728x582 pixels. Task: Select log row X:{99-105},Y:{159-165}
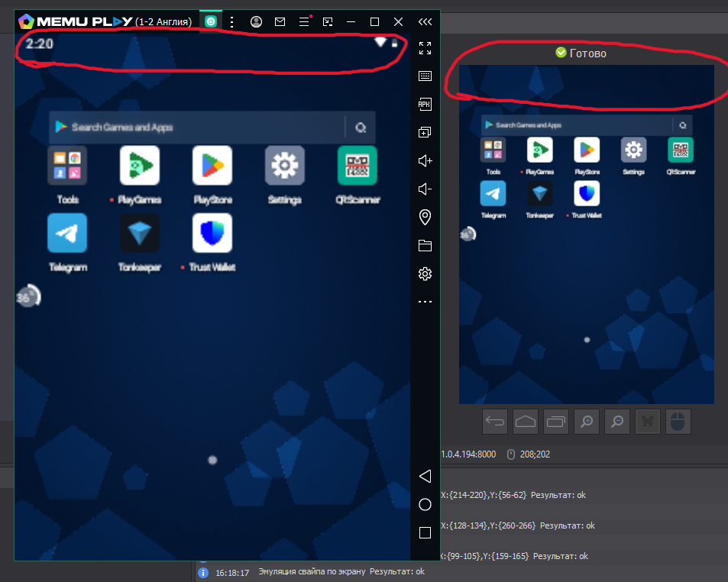pyautogui.click(x=514, y=556)
